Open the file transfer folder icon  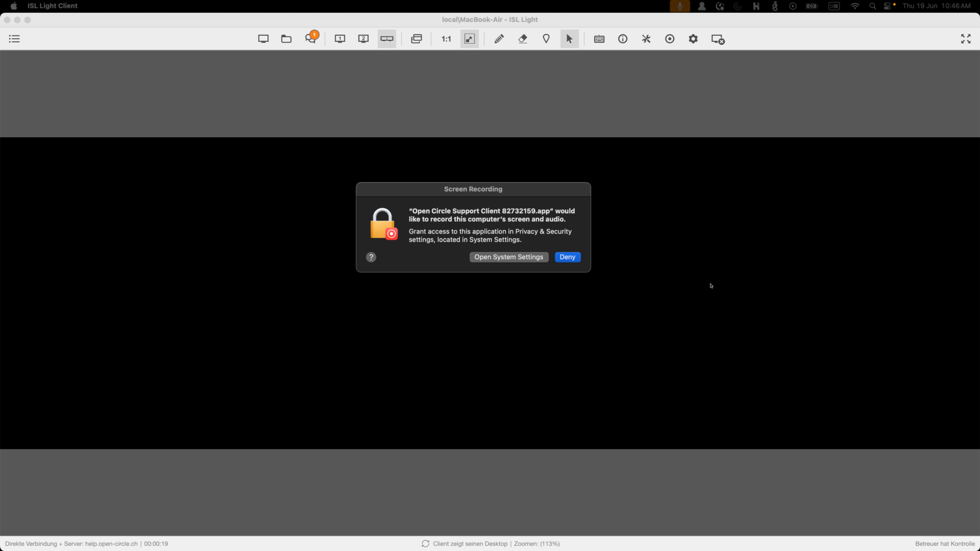tap(286, 39)
